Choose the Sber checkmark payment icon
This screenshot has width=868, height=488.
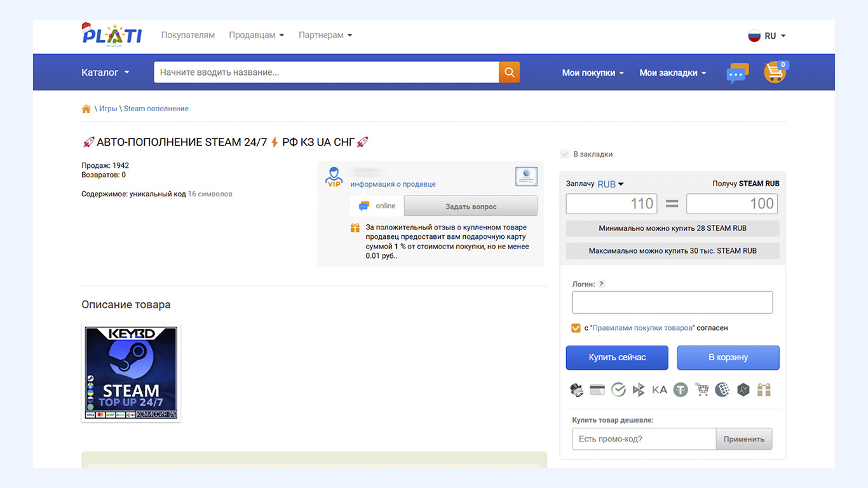[618, 390]
